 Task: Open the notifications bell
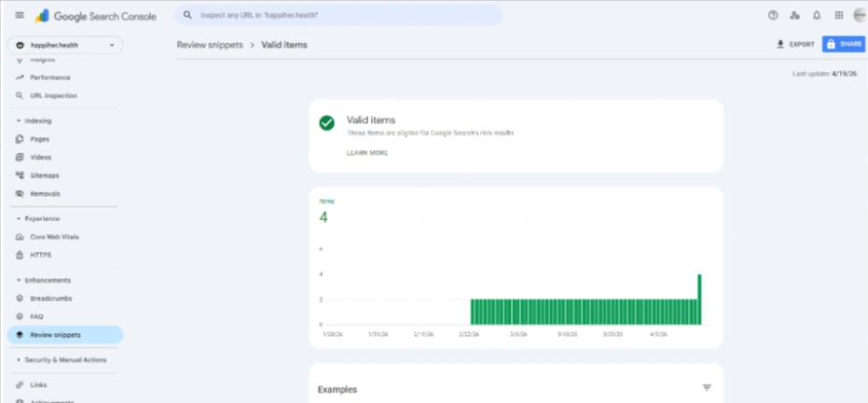point(817,15)
